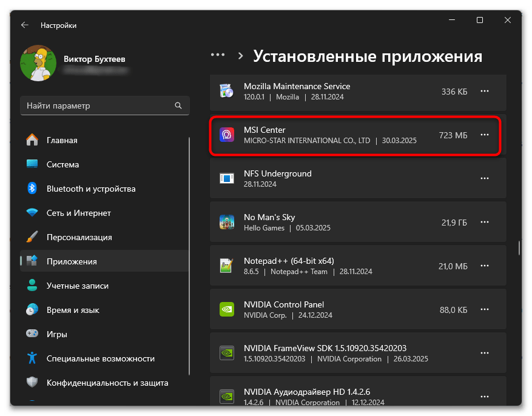Expand the breadcrumb ellipsis before Установленные приложения
The image size is (532, 416).
(x=218, y=55)
